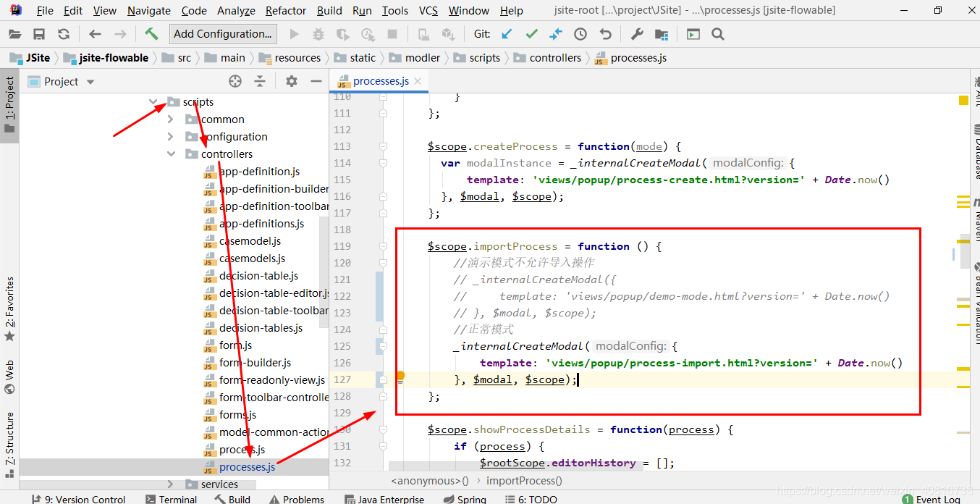
Task: Click the Git Rollback undo icon
Action: pos(606,34)
